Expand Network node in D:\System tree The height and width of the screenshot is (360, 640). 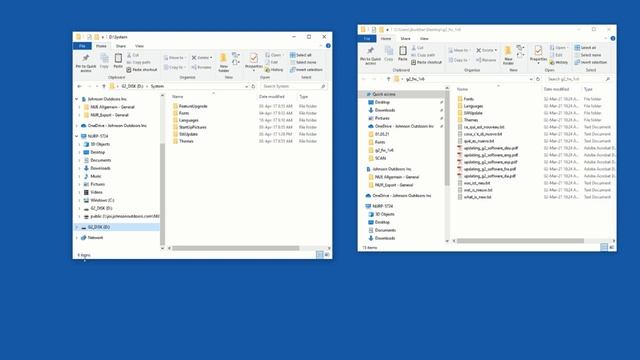(76, 238)
